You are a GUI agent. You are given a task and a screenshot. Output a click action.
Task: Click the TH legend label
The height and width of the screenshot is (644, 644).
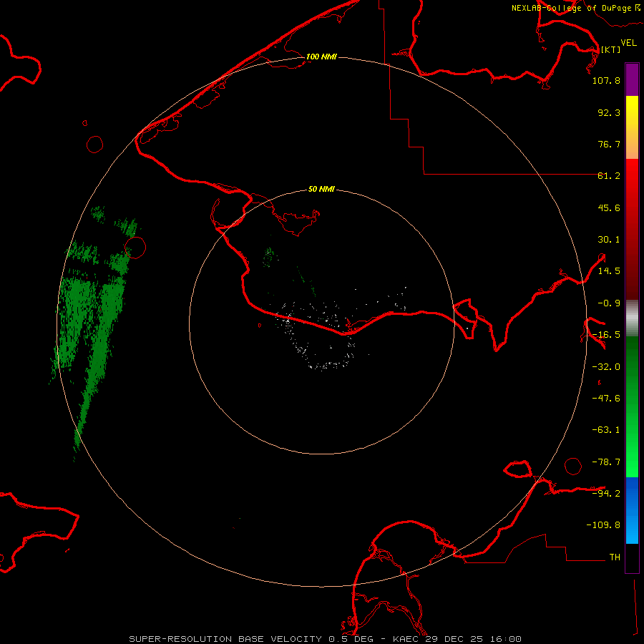(x=615, y=557)
